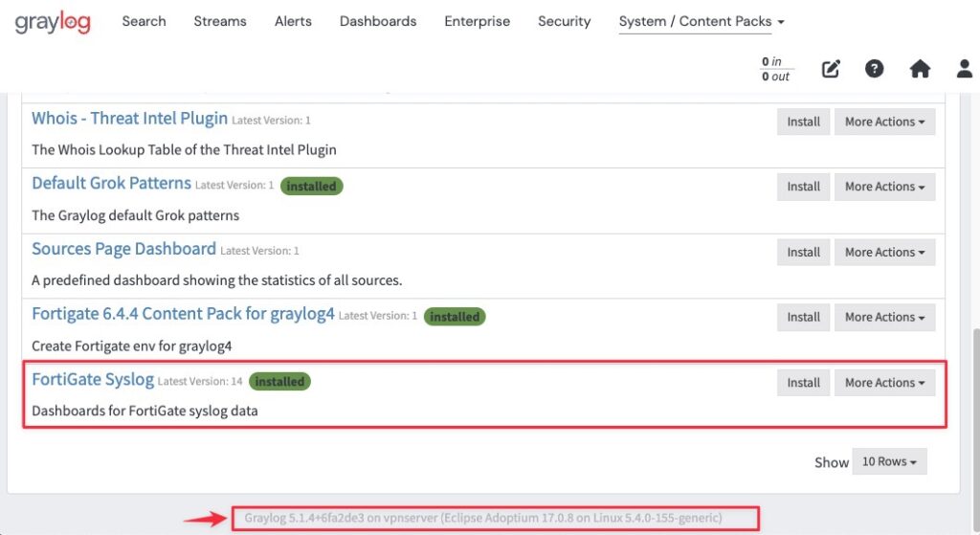Open the scratchpad edit icon

pos(831,68)
